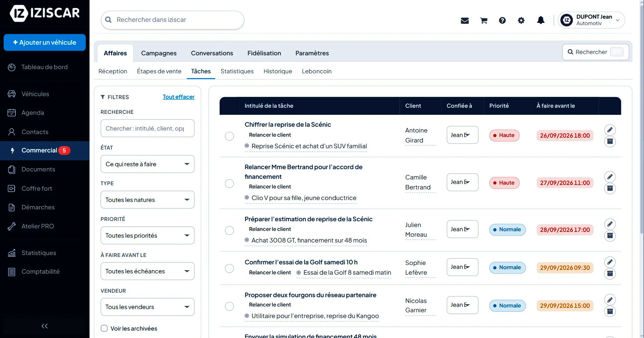The height and width of the screenshot is (338, 644).
Task: Expand the Type dropdown 'Toutes les natures'
Action: pos(147,200)
